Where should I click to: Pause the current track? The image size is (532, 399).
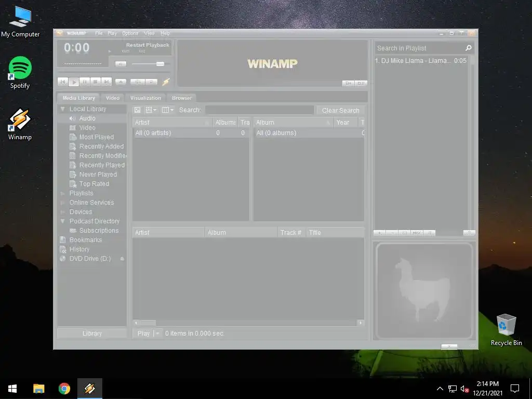(x=85, y=82)
